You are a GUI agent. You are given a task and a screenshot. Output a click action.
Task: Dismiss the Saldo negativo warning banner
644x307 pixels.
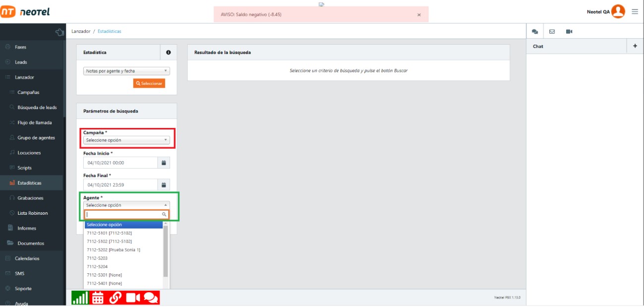(x=419, y=15)
